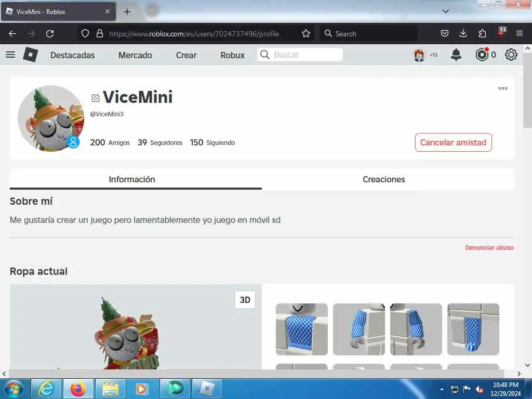Open the Destacadas menu
The height and width of the screenshot is (399, 532).
pos(73,55)
